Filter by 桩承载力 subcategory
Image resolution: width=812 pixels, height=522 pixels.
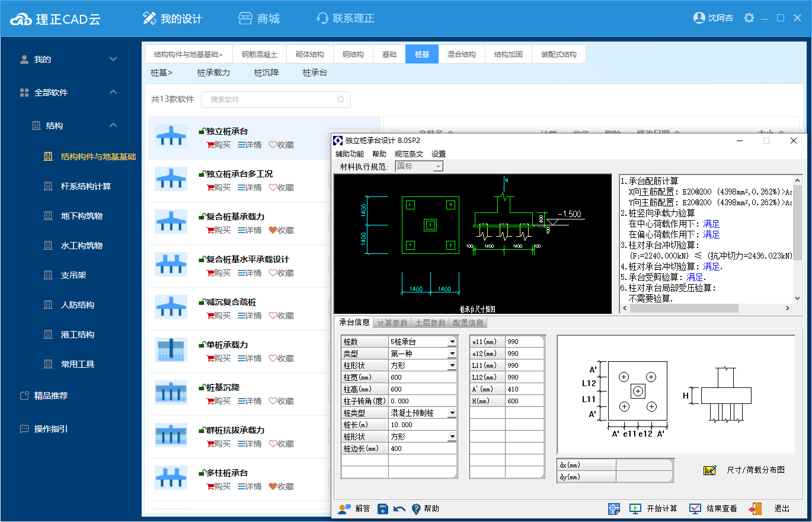[213, 73]
